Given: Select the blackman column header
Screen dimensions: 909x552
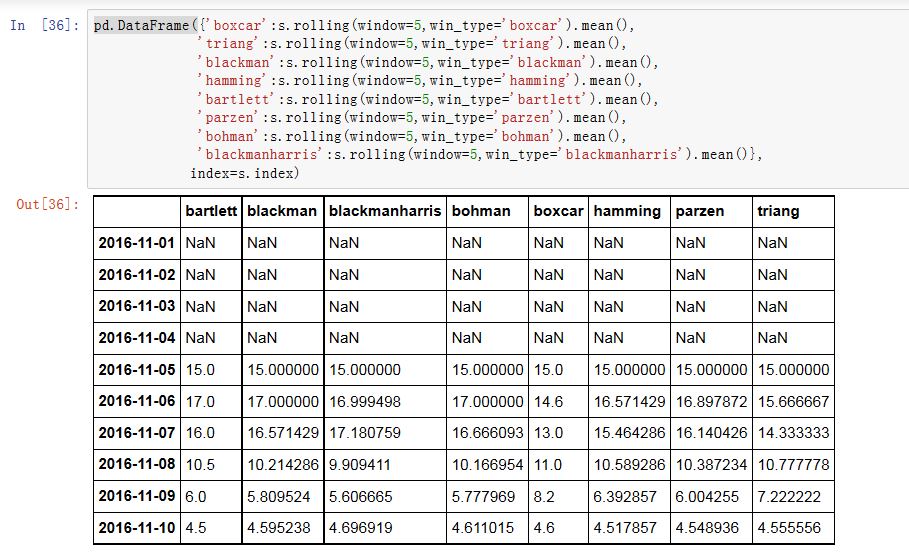Looking at the screenshot, I should point(282,211).
